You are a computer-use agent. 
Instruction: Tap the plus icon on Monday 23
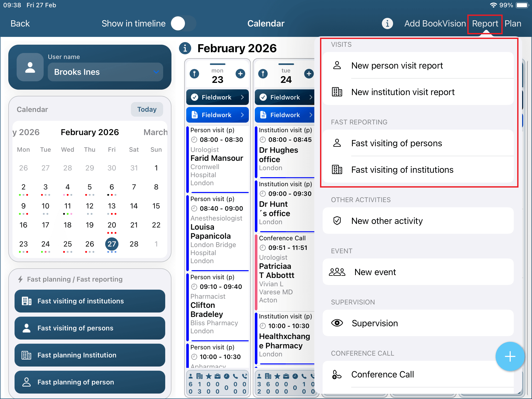click(x=240, y=74)
